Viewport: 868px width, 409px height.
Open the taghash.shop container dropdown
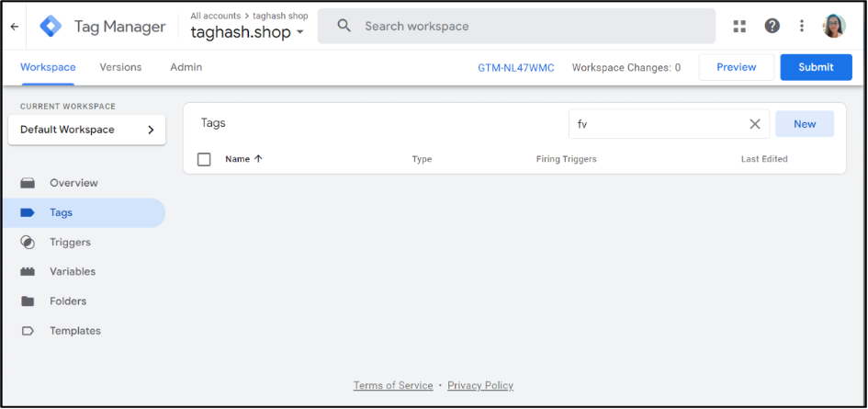[x=247, y=32]
